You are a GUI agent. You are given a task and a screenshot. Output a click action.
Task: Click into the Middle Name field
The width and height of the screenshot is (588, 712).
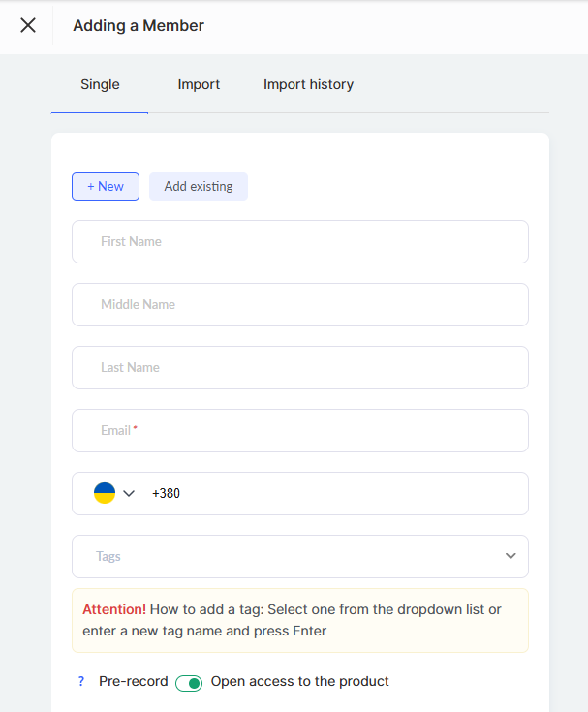click(x=300, y=304)
